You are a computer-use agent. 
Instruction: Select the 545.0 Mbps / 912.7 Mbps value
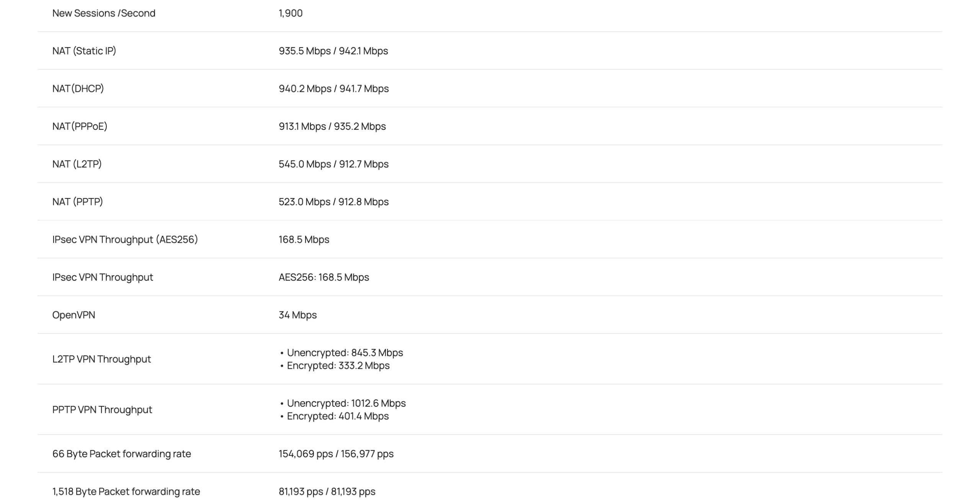tap(333, 164)
